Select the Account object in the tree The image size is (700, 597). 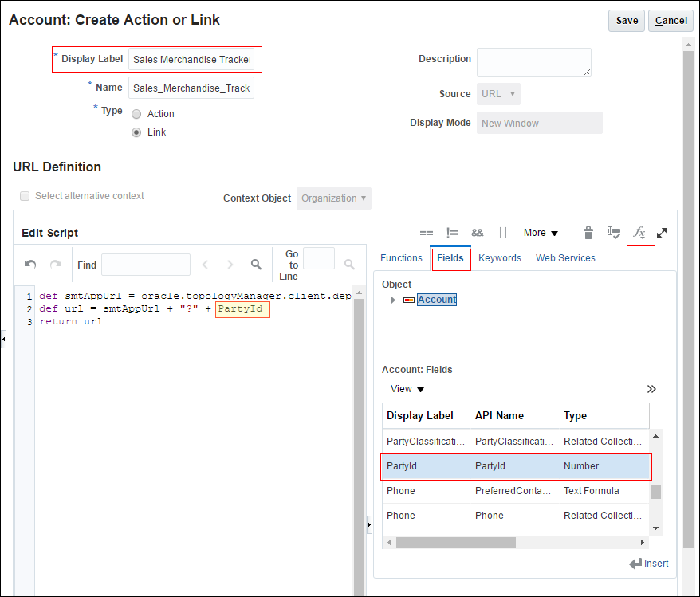437,300
